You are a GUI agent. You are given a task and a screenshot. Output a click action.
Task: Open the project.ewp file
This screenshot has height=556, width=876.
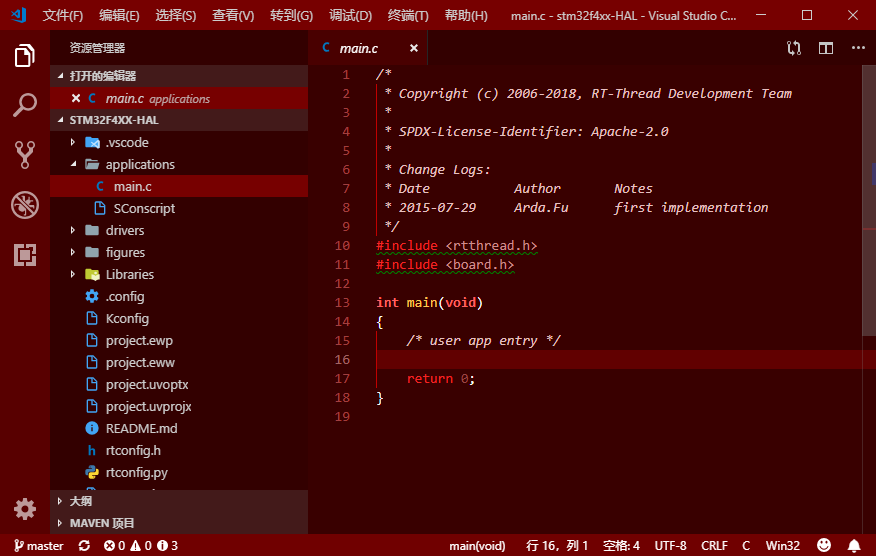pyautogui.click(x=179, y=340)
